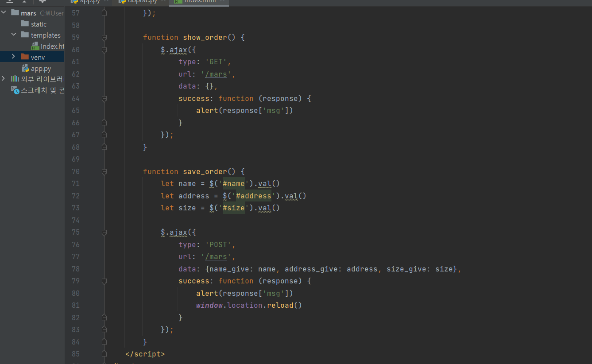Click the show_order function name
Screen dimensions: 592x364
coord(205,38)
